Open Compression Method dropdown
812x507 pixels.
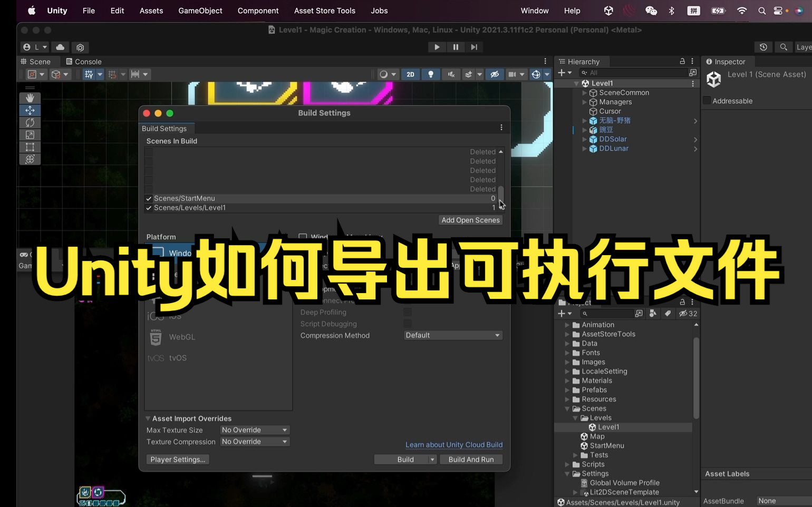click(452, 335)
